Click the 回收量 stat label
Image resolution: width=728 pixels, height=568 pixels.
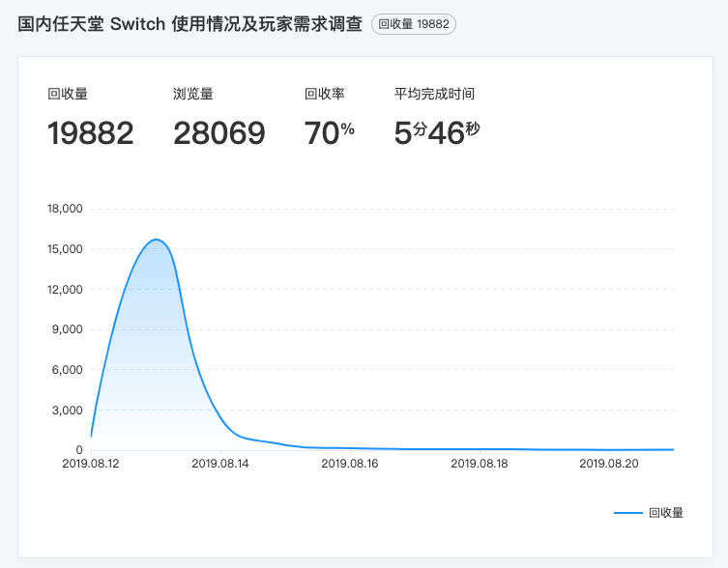pyautogui.click(x=68, y=94)
